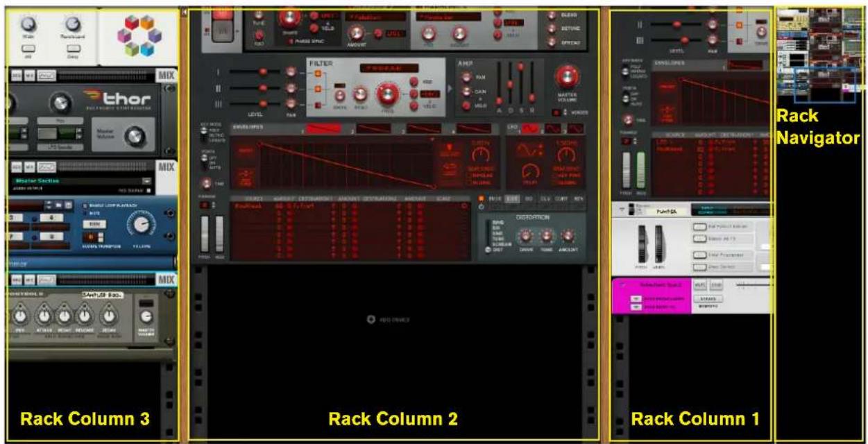Select the LFO 1 sine waveform tab
This screenshot has height=444, width=868.
coord(530,128)
